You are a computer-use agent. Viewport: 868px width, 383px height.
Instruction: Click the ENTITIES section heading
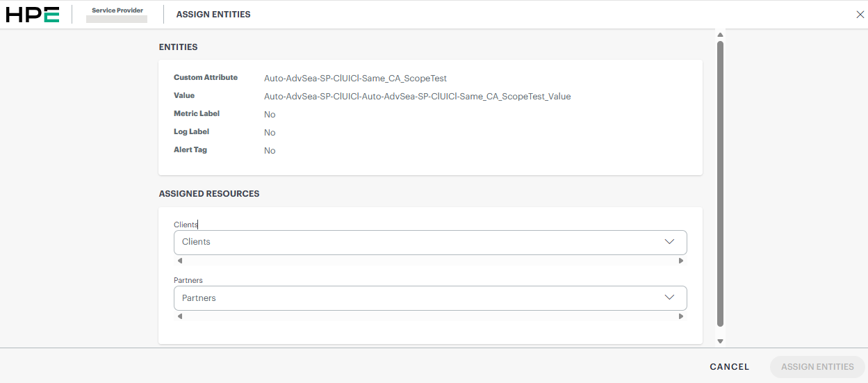coord(179,47)
